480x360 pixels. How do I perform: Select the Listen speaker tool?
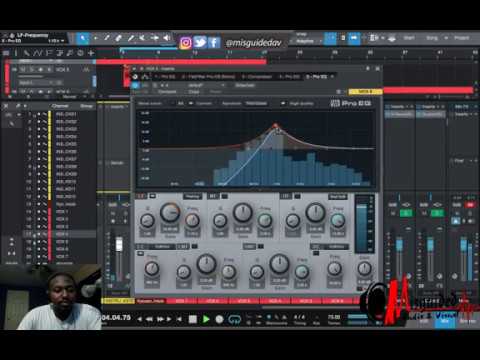pos(167,38)
